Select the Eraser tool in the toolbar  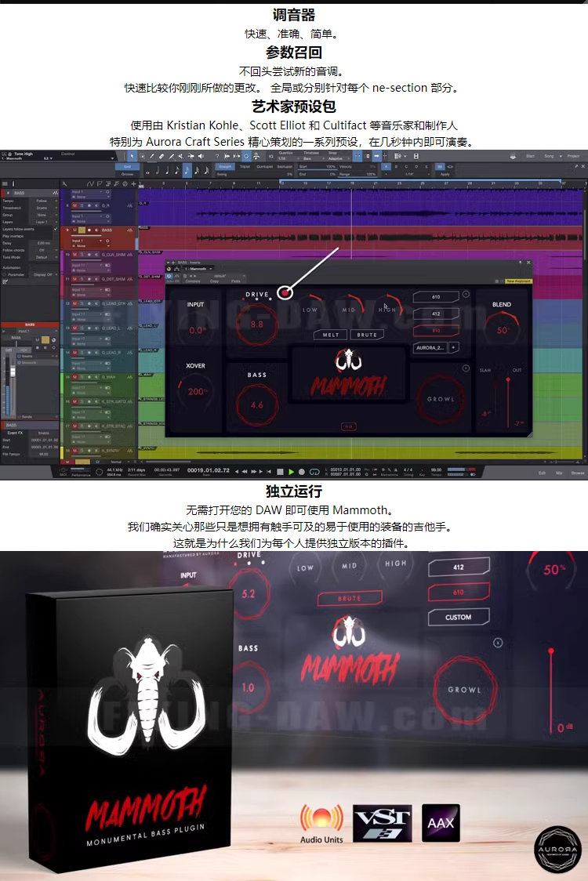click(162, 156)
